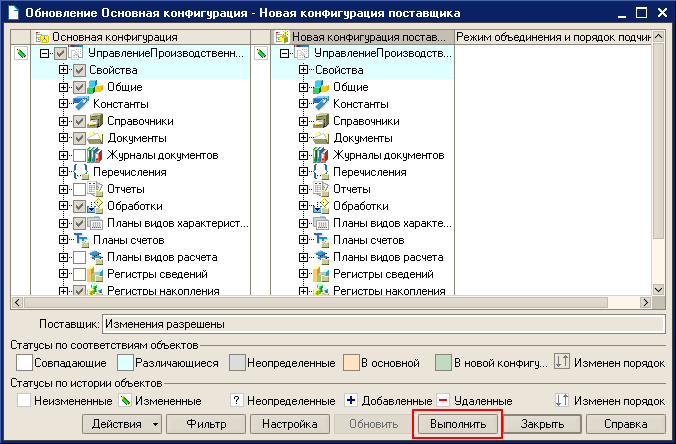
Task: Click the Документы folder icon in right tree
Action: (x=321, y=138)
